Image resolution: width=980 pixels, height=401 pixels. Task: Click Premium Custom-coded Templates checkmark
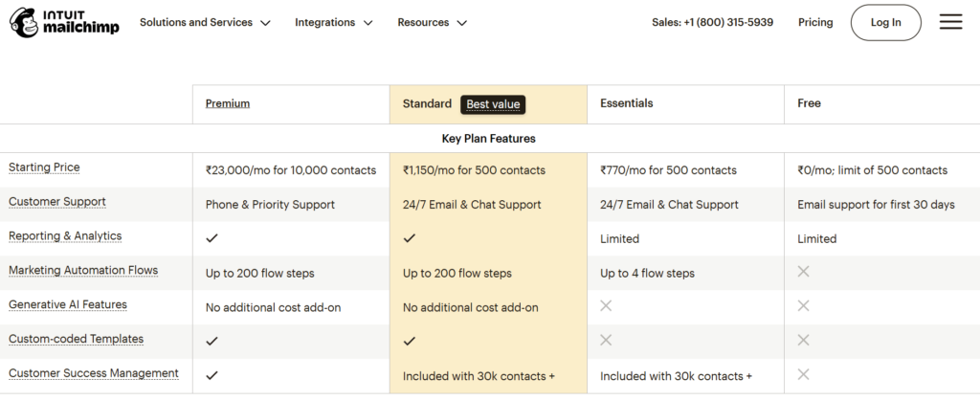212,341
